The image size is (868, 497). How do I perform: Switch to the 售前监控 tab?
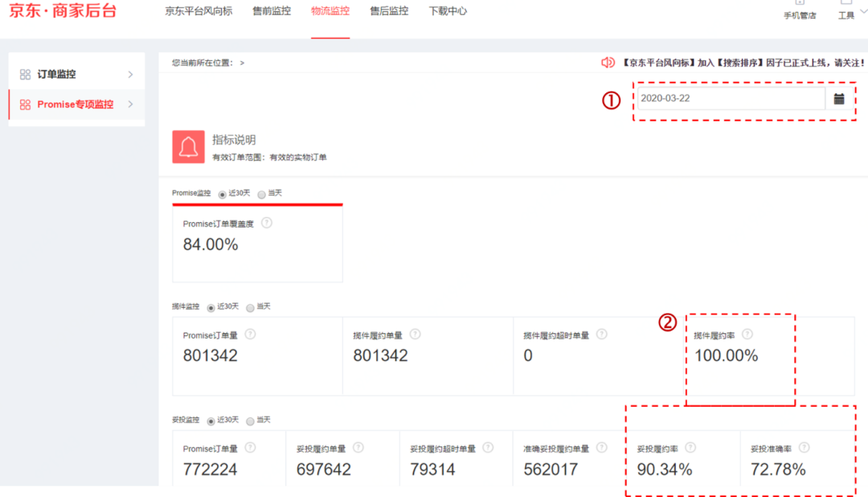pyautogui.click(x=272, y=11)
